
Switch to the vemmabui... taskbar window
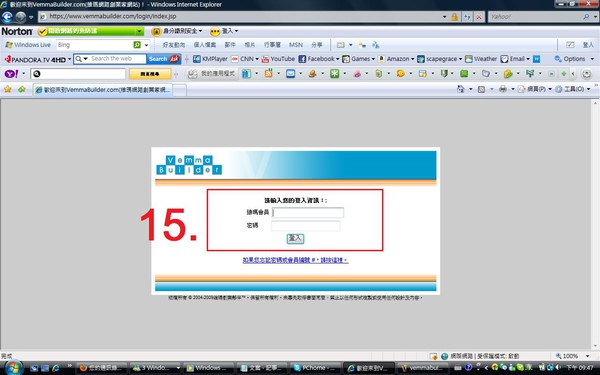coord(422,368)
